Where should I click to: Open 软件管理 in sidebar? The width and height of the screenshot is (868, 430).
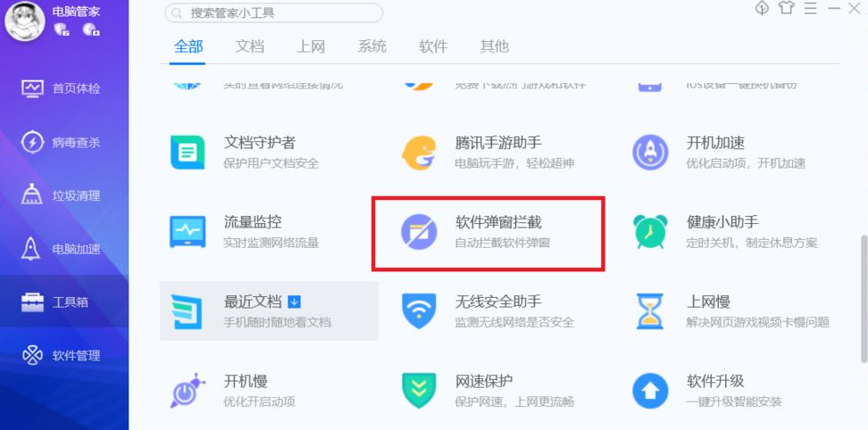pyautogui.click(x=64, y=355)
